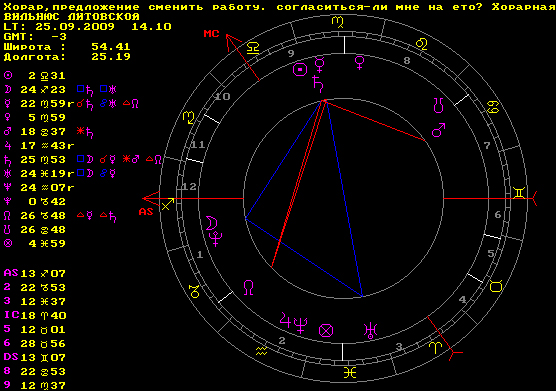This screenshot has height=391, width=556.
Task: Click the red MC label
Action: (x=211, y=34)
